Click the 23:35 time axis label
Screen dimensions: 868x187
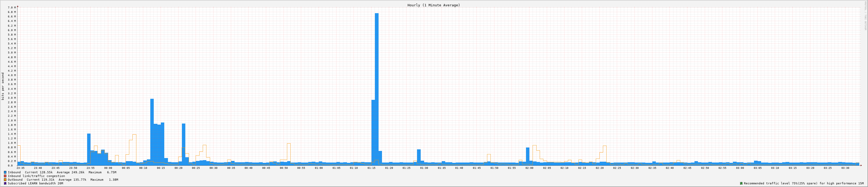(21, 168)
